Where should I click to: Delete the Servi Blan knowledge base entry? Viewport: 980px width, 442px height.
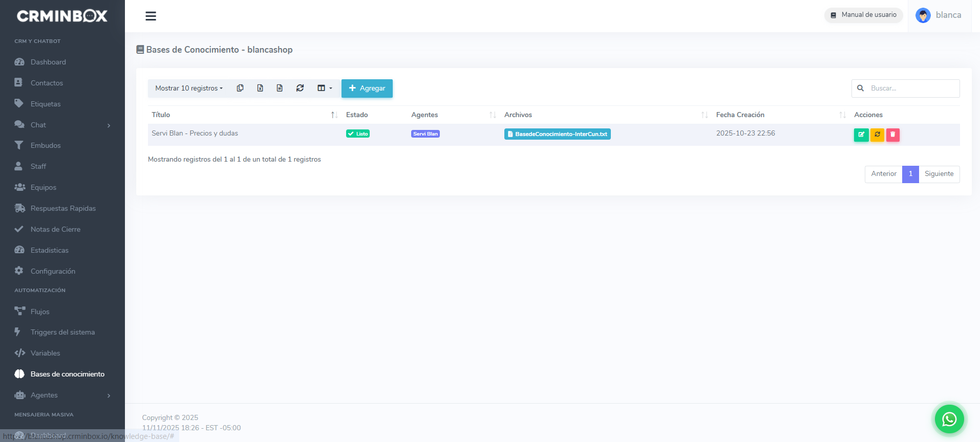click(892, 135)
